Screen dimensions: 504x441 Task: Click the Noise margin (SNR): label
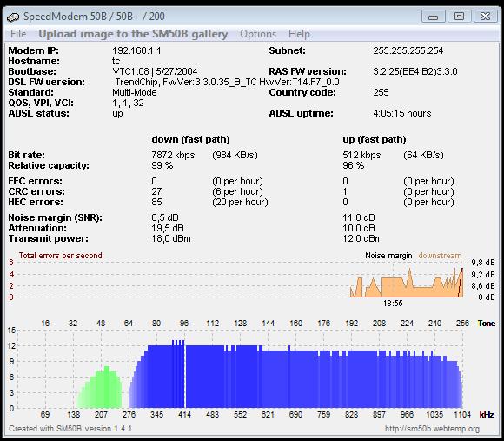coord(56,217)
